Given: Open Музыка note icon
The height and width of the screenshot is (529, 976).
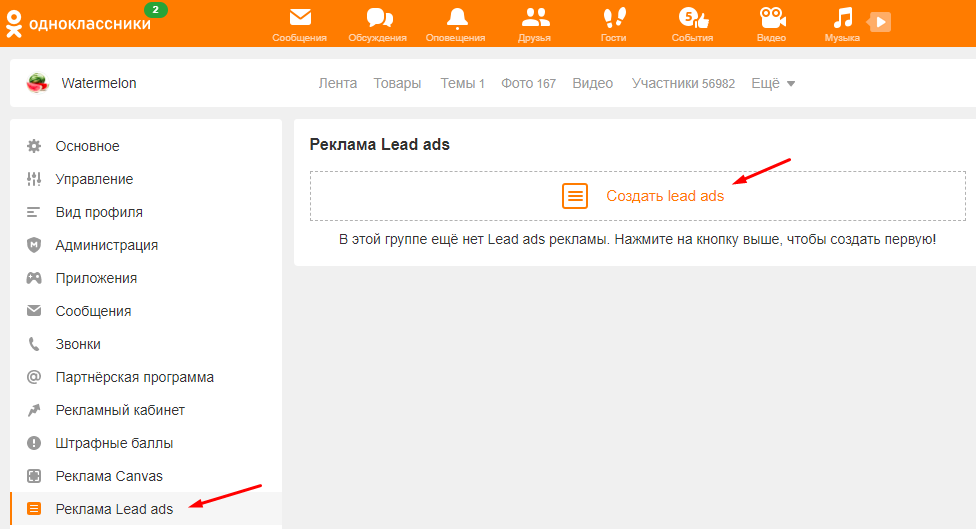Looking at the screenshot, I should point(843,17).
